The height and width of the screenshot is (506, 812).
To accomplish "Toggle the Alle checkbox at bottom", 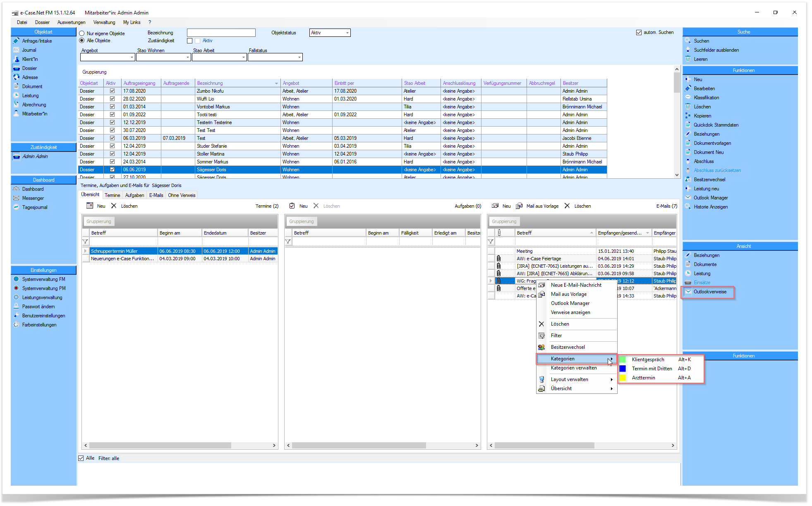I will click(x=81, y=458).
